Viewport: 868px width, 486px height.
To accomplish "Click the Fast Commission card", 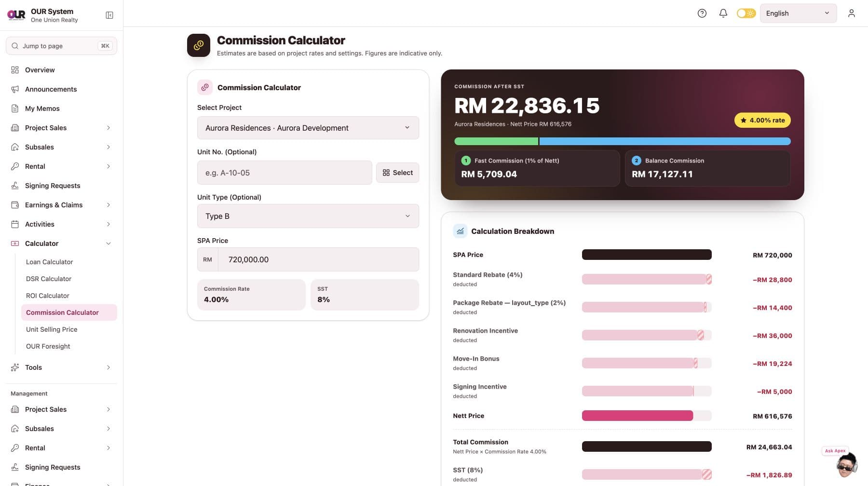I will 537,168.
